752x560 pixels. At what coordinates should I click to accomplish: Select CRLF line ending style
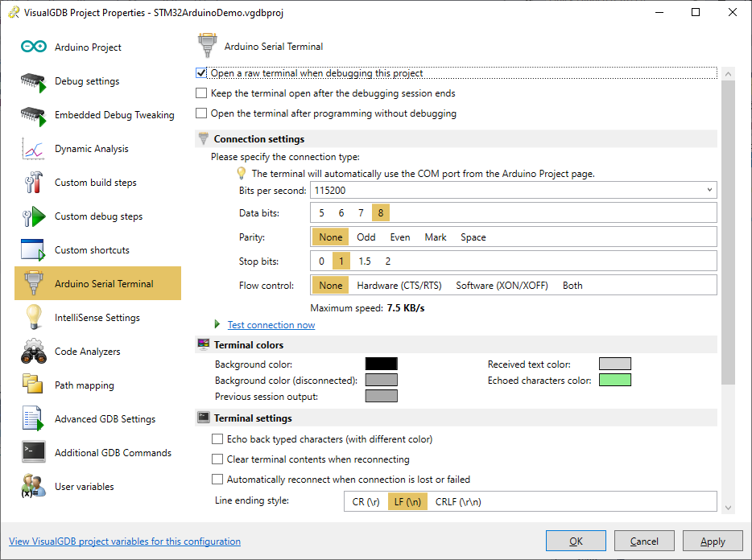click(458, 502)
